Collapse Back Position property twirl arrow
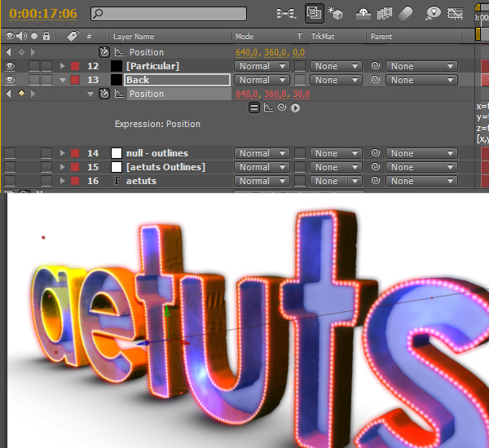 90,94
